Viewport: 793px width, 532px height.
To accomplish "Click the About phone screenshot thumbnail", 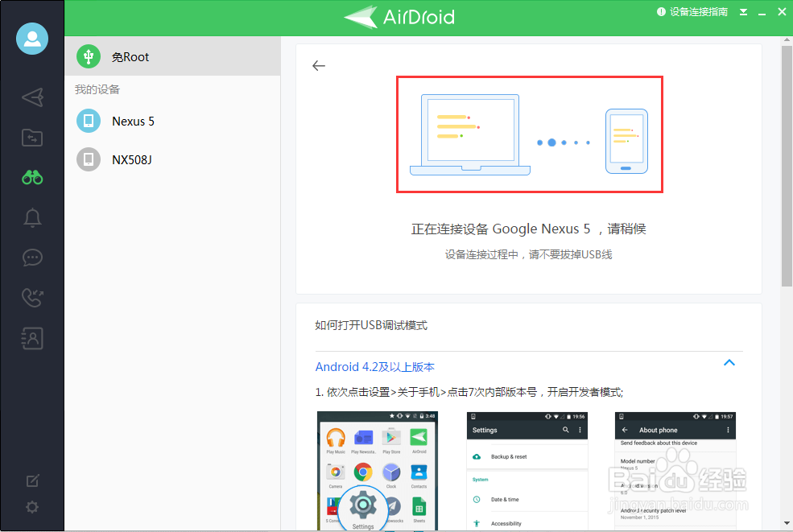I will 675,471.
